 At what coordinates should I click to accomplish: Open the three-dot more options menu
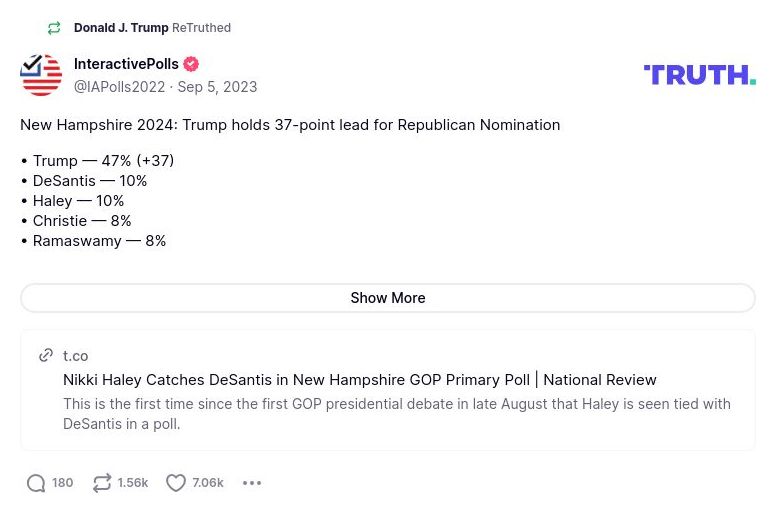252,483
